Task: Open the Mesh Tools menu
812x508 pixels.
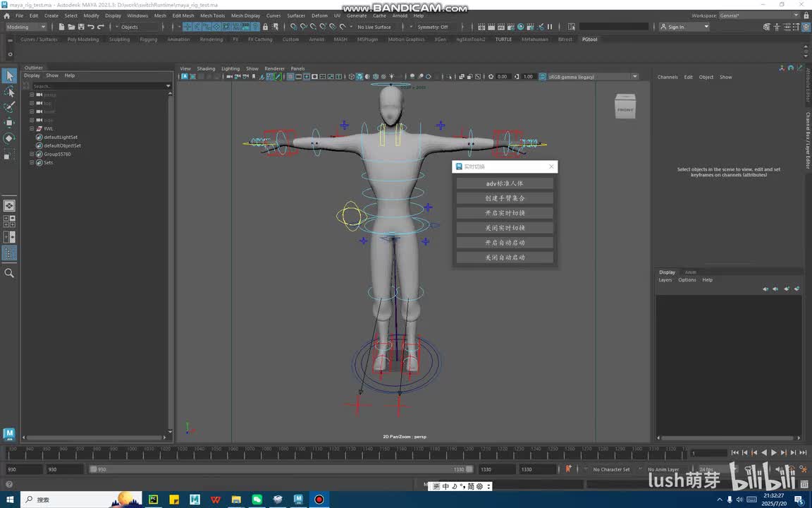Action: pyautogui.click(x=212, y=16)
